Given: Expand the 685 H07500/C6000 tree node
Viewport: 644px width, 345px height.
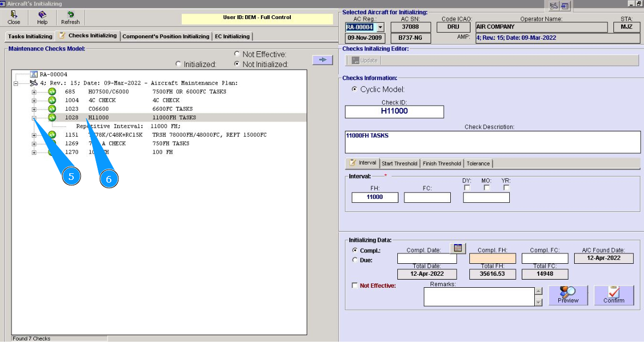Looking at the screenshot, I should coord(34,92).
